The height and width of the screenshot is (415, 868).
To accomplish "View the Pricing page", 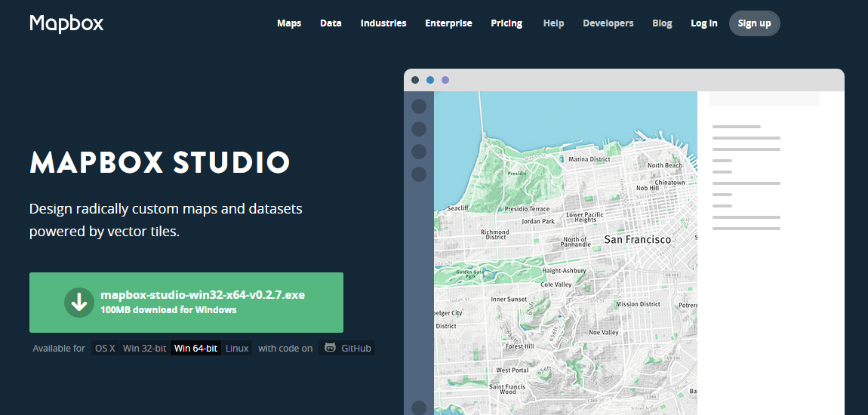I will 506,23.
